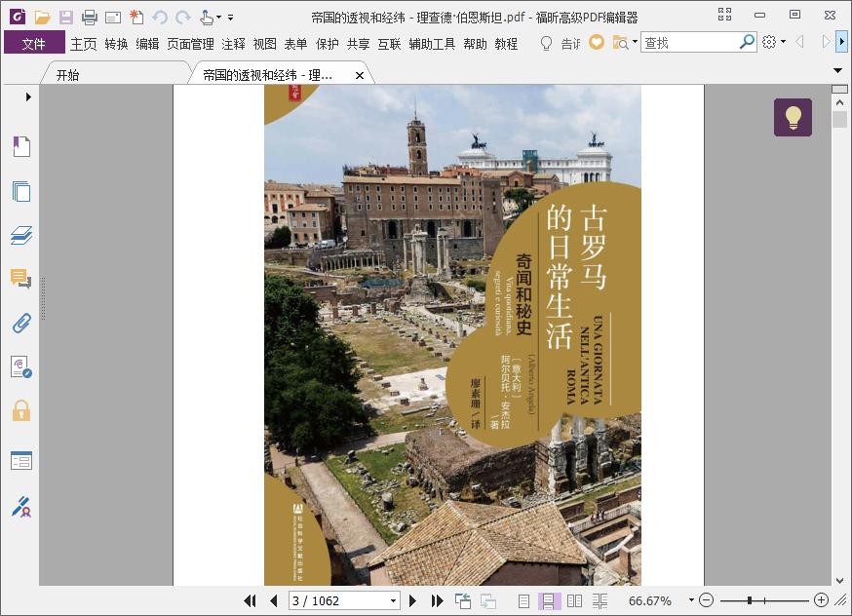Image resolution: width=852 pixels, height=616 pixels.
Task: Click the ribbon scroll-right arrow button
Action: click(841, 42)
